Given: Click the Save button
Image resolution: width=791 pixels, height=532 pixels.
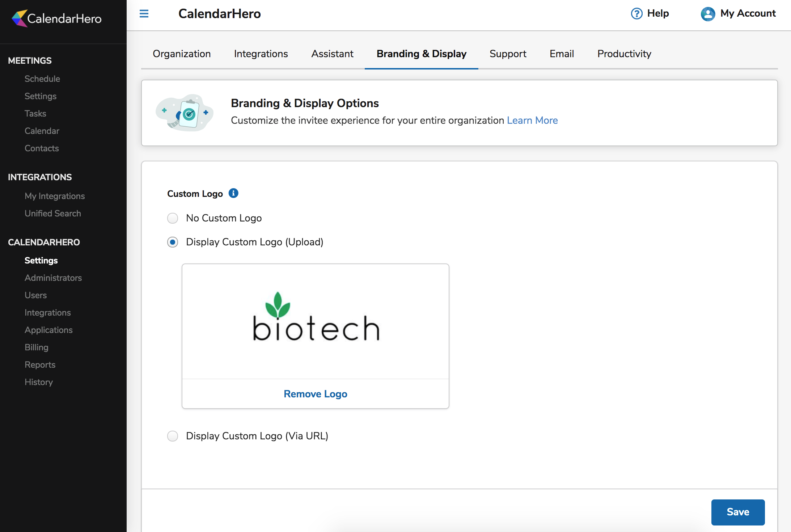Looking at the screenshot, I should tap(738, 512).
